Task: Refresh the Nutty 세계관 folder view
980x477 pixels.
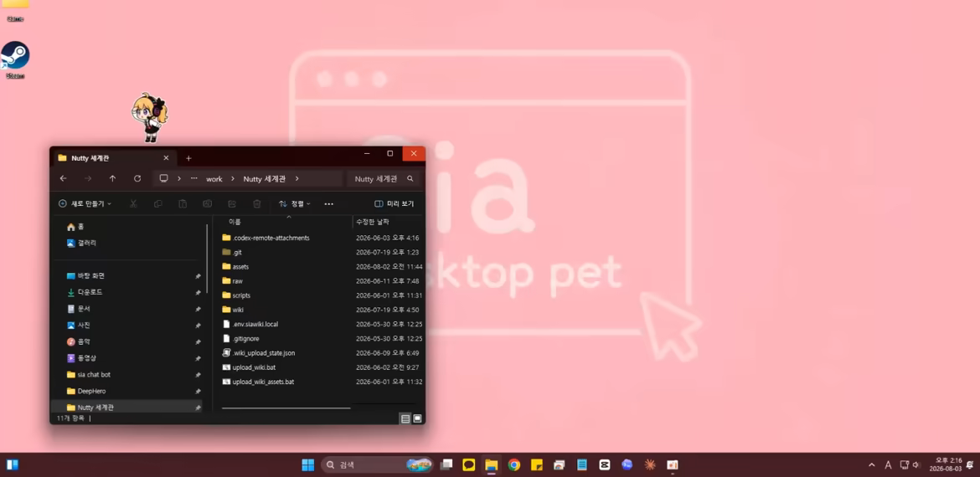Action: click(137, 178)
